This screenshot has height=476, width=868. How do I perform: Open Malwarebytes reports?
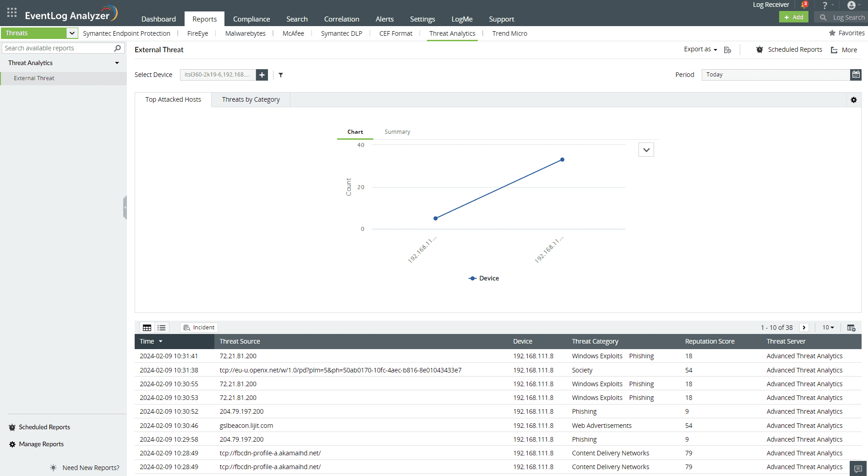pyautogui.click(x=246, y=33)
